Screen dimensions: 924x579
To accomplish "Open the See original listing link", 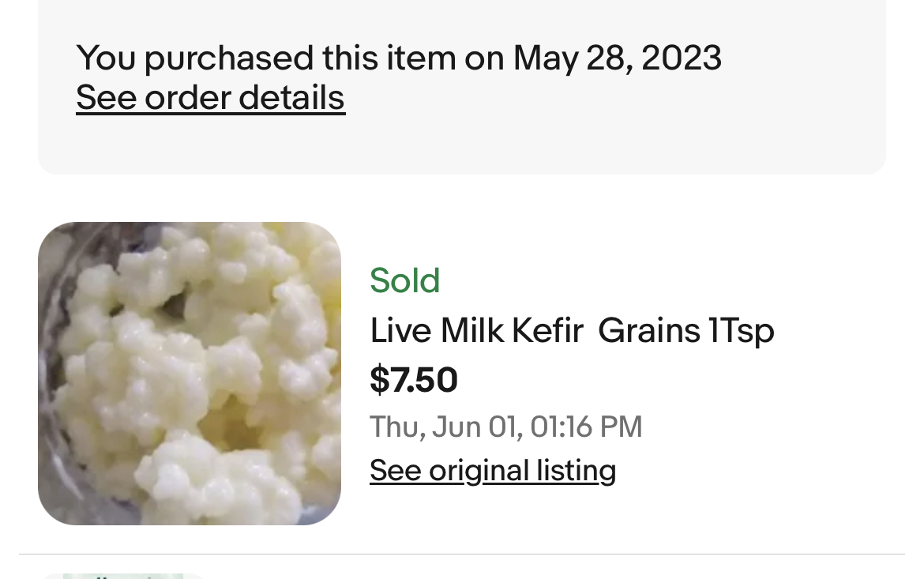I will click(x=492, y=470).
